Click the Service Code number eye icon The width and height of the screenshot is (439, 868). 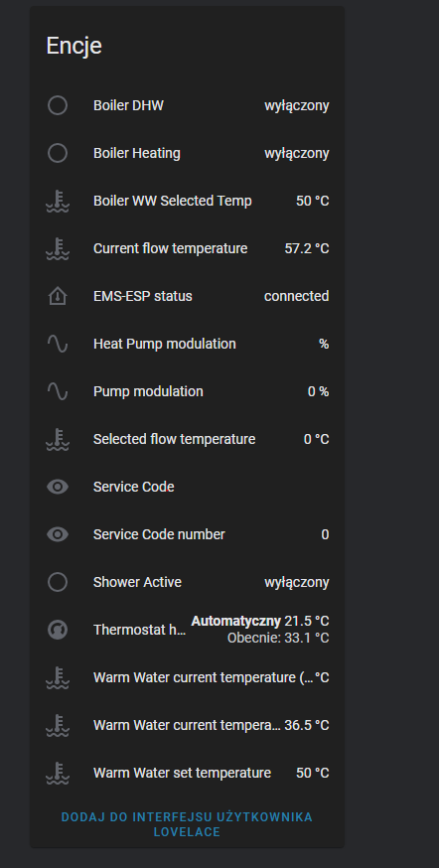click(x=58, y=534)
